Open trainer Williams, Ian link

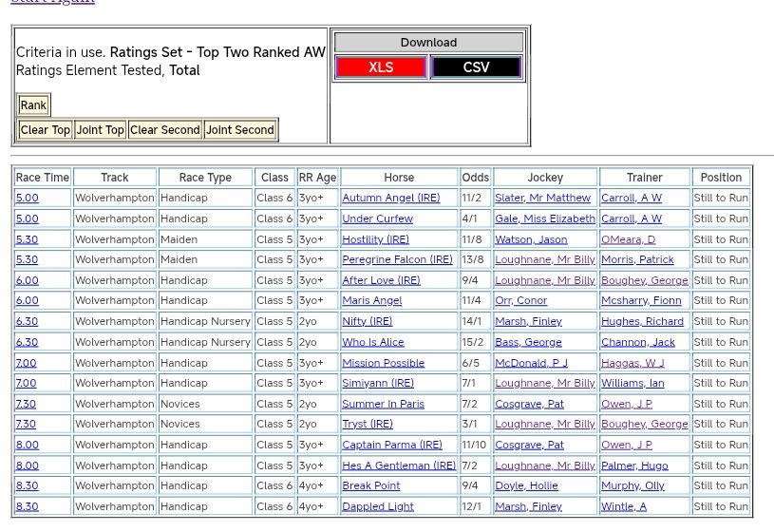click(x=632, y=383)
